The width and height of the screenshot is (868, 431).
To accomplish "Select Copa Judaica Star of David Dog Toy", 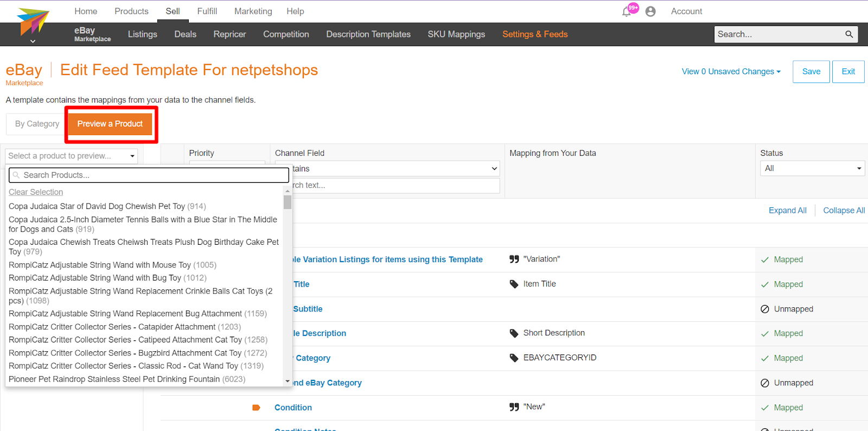I will 107,206.
